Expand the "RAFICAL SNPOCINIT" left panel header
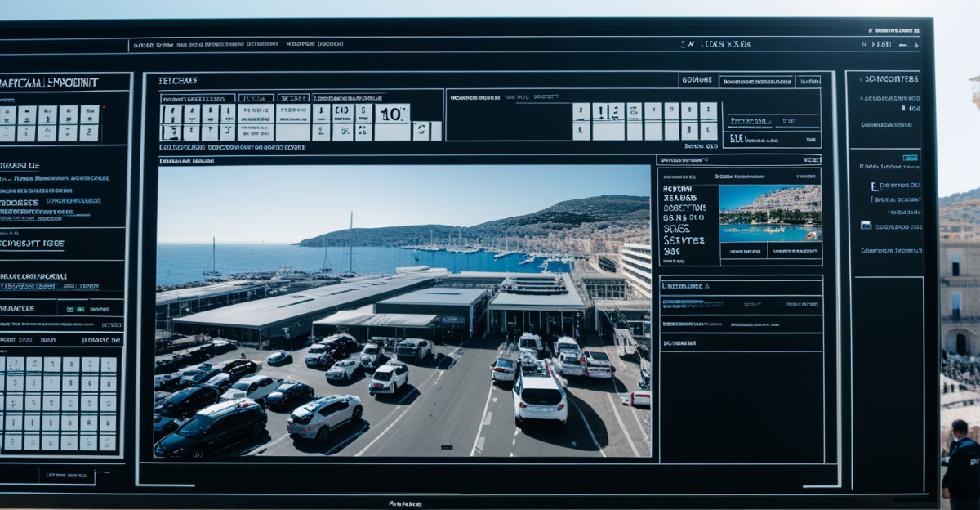 pyautogui.click(x=49, y=83)
